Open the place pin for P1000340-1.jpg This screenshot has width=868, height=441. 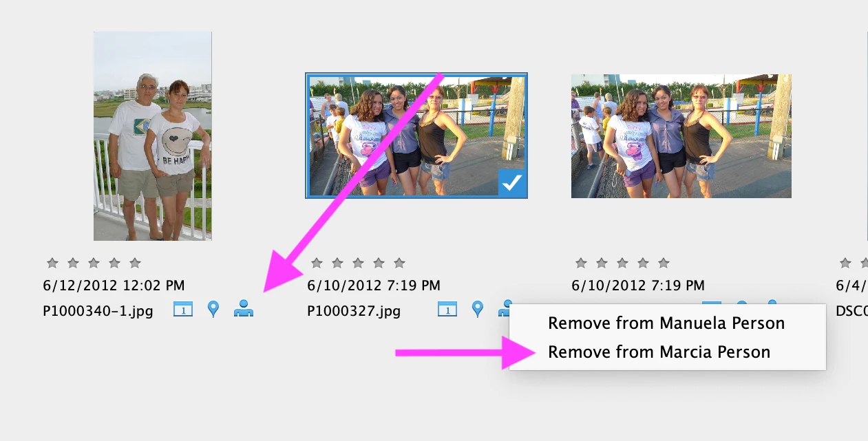point(213,310)
